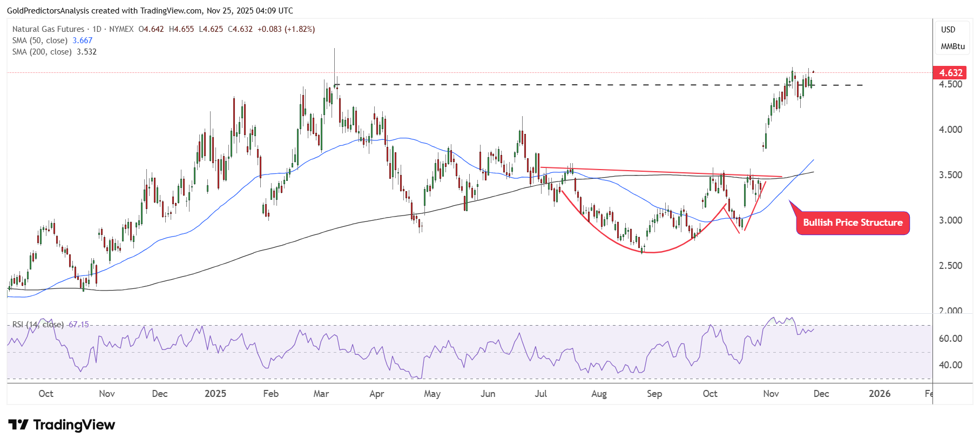Click the TradingView logo at bottom left

[x=62, y=425]
